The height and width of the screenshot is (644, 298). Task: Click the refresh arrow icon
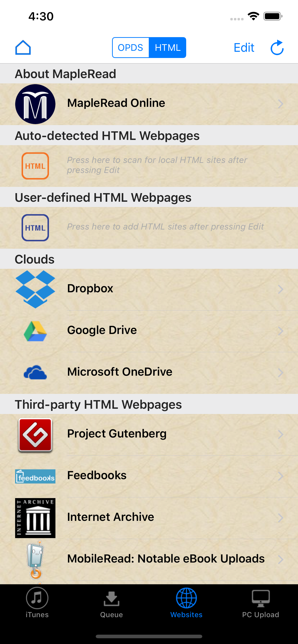277,47
